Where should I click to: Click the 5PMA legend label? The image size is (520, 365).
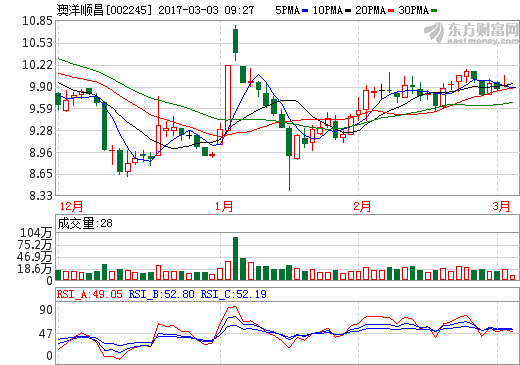(x=287, y=10)
